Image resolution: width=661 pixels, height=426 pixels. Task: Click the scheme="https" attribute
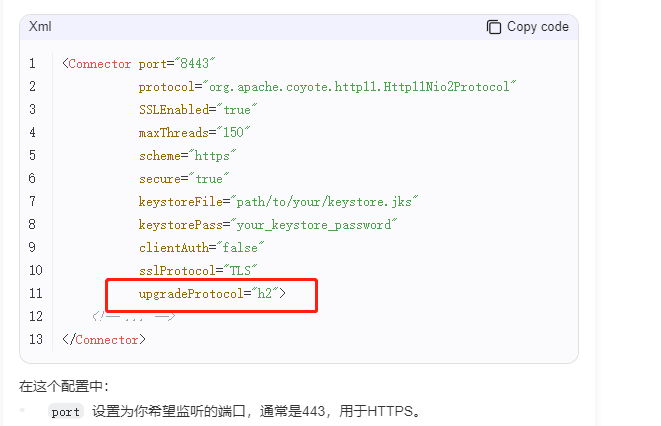pos(188,156)
